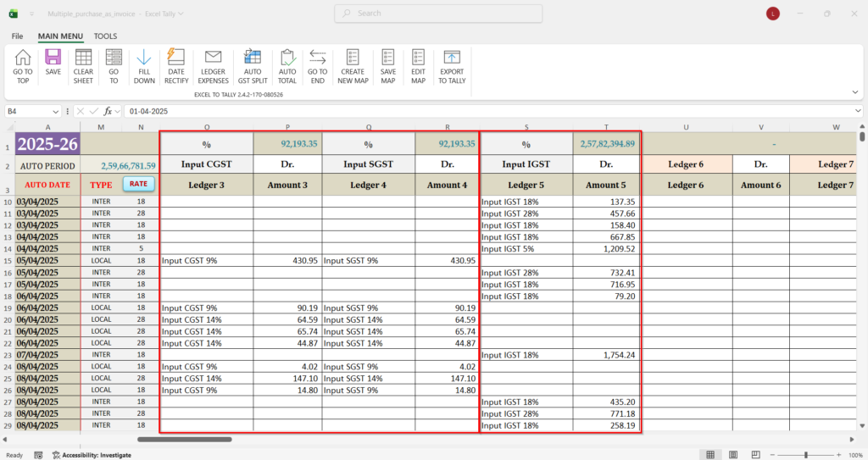Click Input IGST 5% cell in row 14

pyautogui.click(x=526, y=249)
